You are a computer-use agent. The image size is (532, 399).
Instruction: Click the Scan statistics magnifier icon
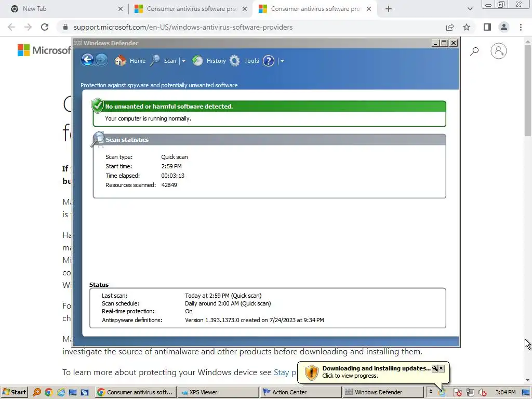(98, 139)
